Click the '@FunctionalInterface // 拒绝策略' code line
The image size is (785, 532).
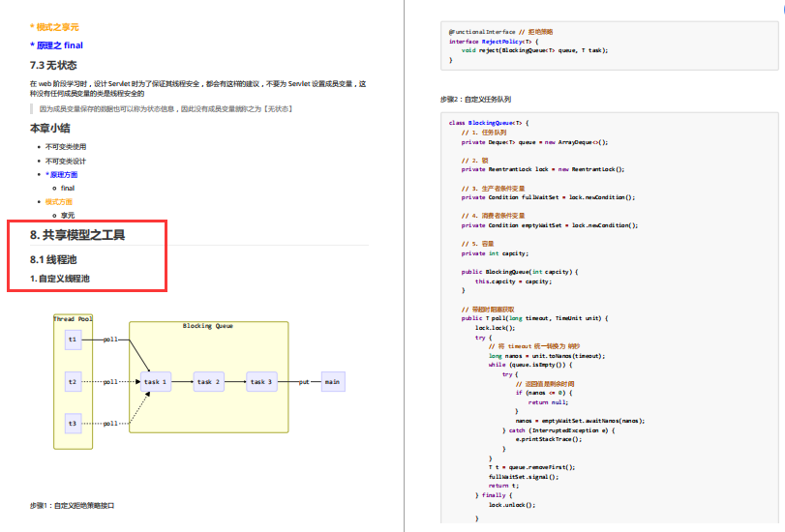click(500, 32)
